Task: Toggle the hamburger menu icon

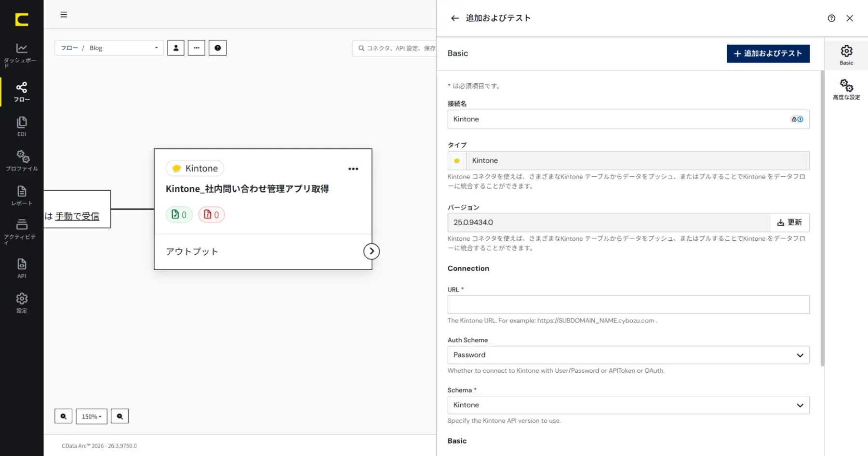Action: pyautogui.click(x=64, y=14)
